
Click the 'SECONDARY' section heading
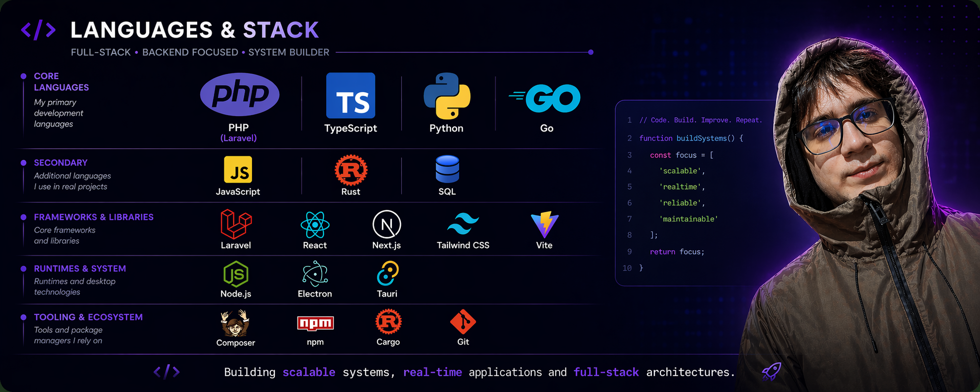[x=60, y=163]
